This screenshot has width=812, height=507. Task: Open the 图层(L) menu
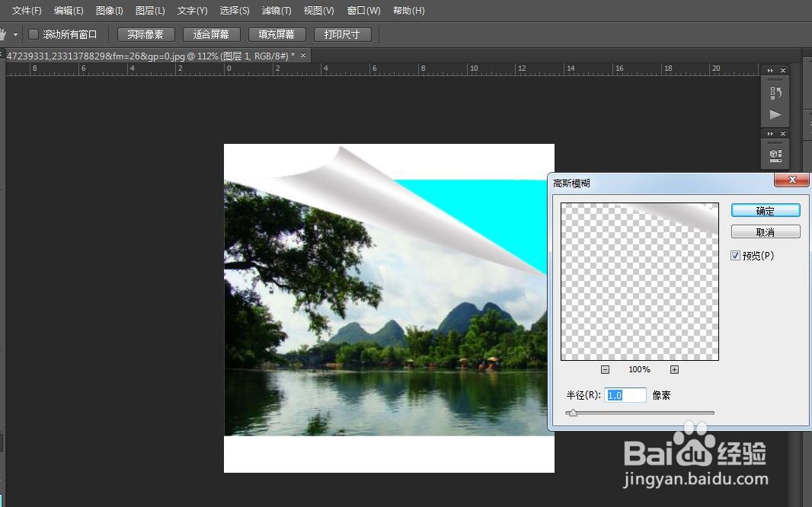tap(149, 11)
